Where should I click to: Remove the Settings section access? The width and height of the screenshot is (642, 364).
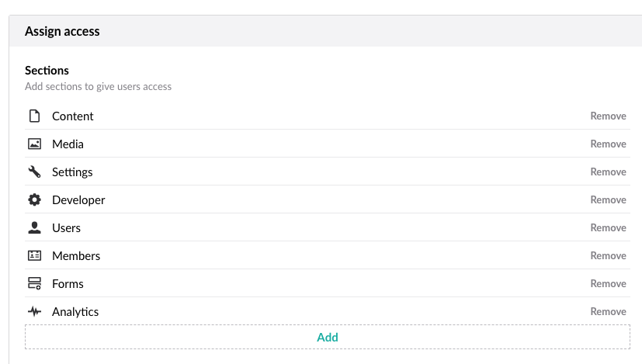click(x=608, y=172)
